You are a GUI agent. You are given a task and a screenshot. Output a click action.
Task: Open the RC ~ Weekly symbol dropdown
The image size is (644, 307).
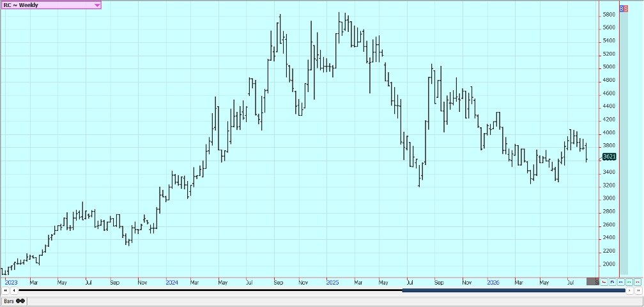click(51, 5)
